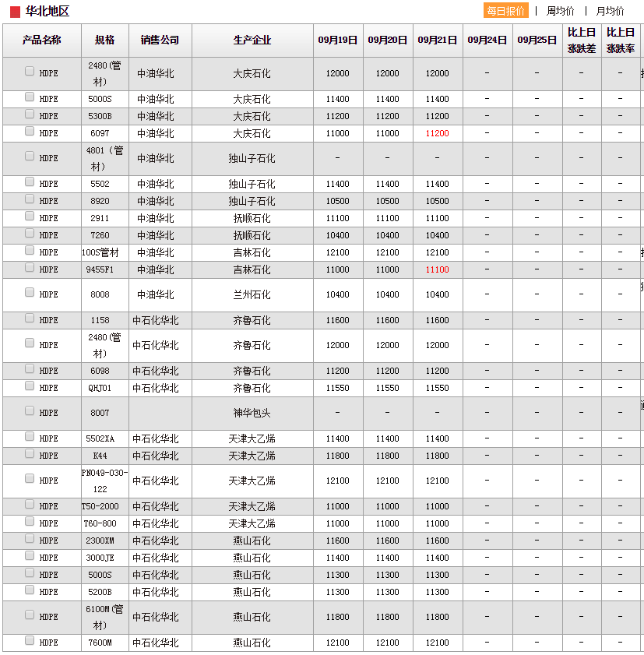Screen dimensions: 644x655
Task: Click 华北地区 section title
Action: [48, 11]
